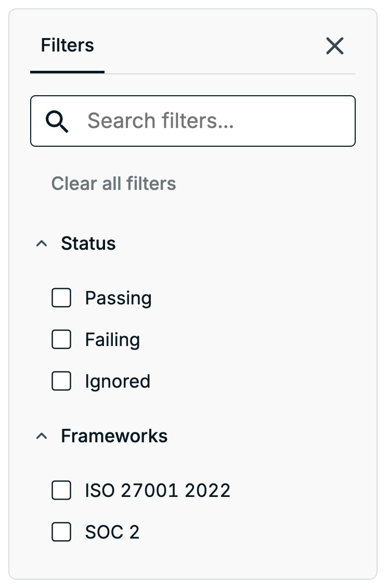The width and height of the screenshot is (389, 588).
Task: Check the Passing status checkbox
Action: pos(61,298)
